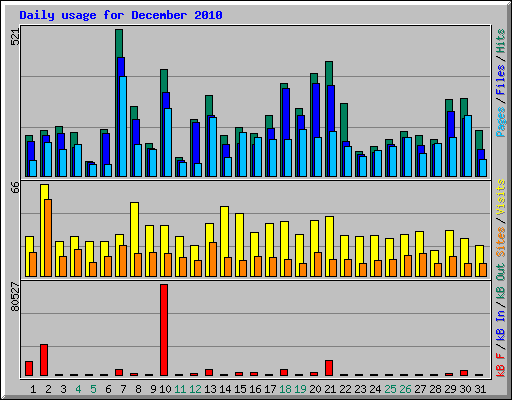Click day label '24' on the x-axis

375,389
